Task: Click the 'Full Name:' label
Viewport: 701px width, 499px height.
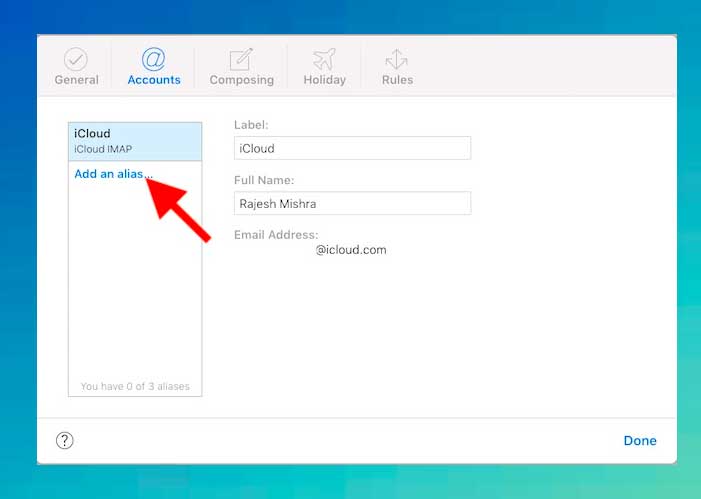Action: coord(264,180)
